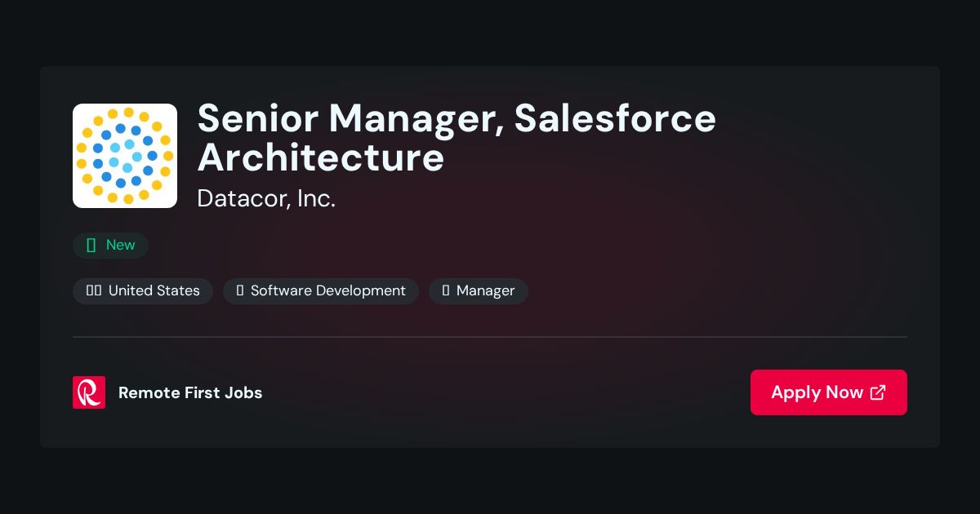Click the external link arrow inside Apply Now
Screen dimensions: 980x514
click(878, 392)
